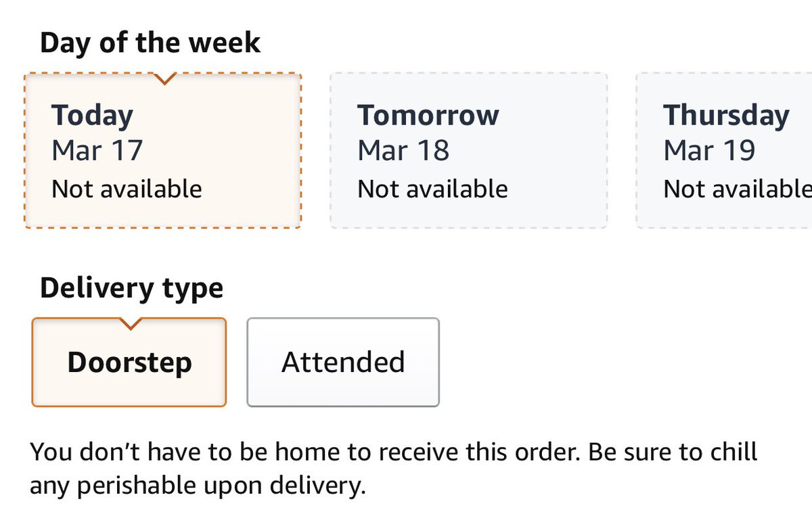Click the bold 'Tomorrow' label
Image resolution: width=812 pixels, height=512 pixels.
428,115
